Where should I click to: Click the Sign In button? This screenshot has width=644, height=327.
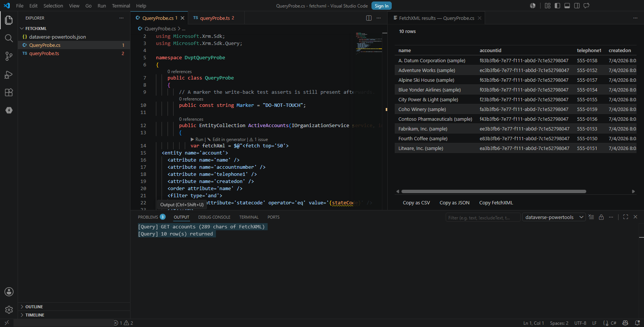(382, 6)
